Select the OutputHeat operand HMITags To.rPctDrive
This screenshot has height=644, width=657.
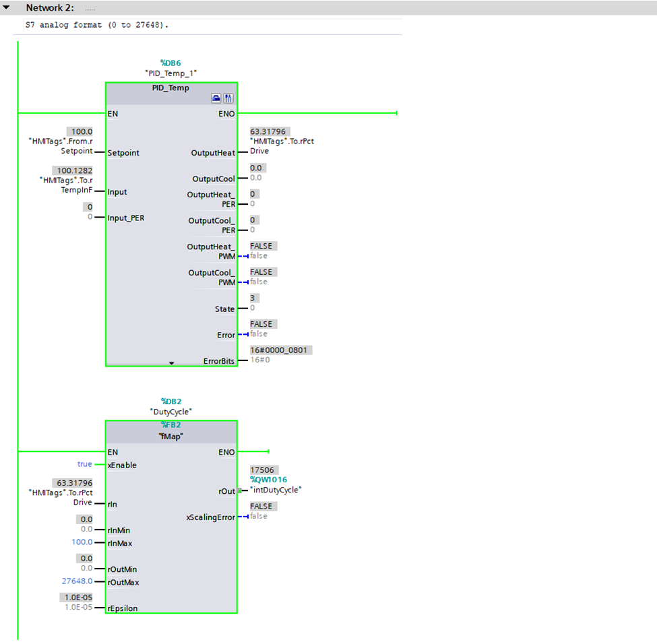282,146
